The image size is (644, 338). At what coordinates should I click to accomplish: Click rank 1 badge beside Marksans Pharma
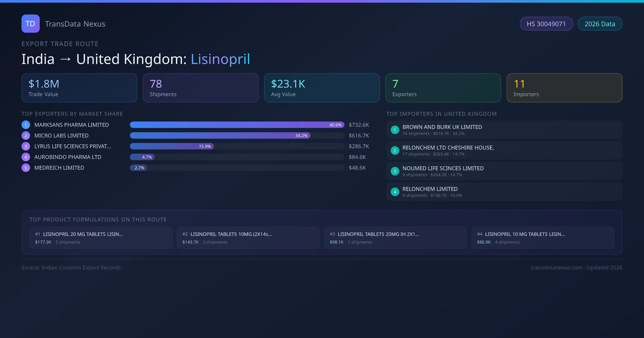26,125
